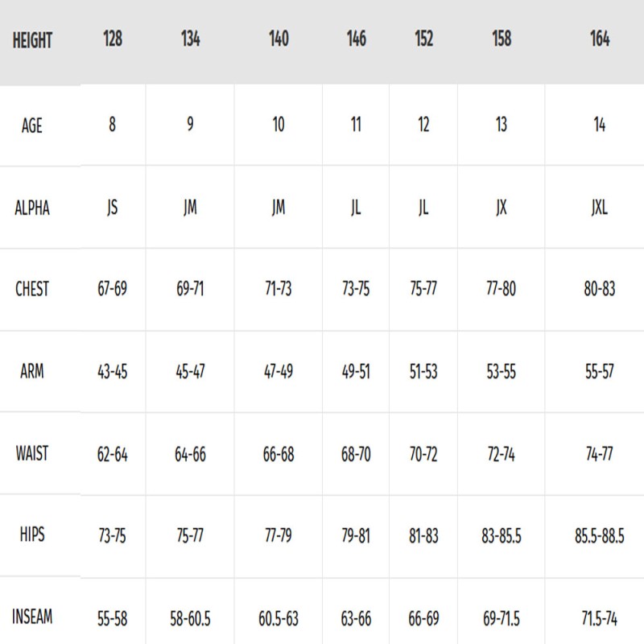The image size is (644, 644).
Task: Click inseam measurement 58-60.5
Action: click(x=190, y=618)
